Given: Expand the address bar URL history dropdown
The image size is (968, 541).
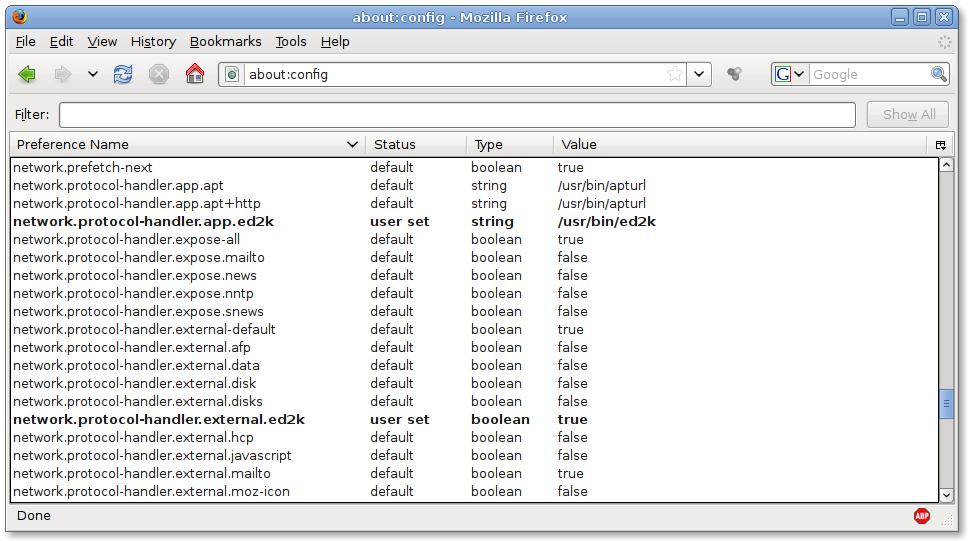Looking at the screenshot, I should pyautogui.click(x=699, y=74).
